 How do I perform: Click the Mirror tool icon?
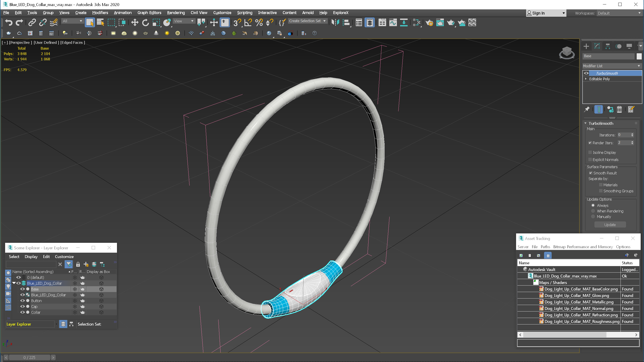click(x=335, y=23)
